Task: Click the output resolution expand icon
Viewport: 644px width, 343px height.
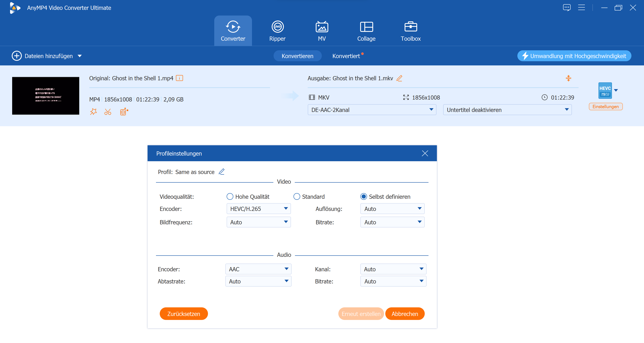Action: coord(406,97)
